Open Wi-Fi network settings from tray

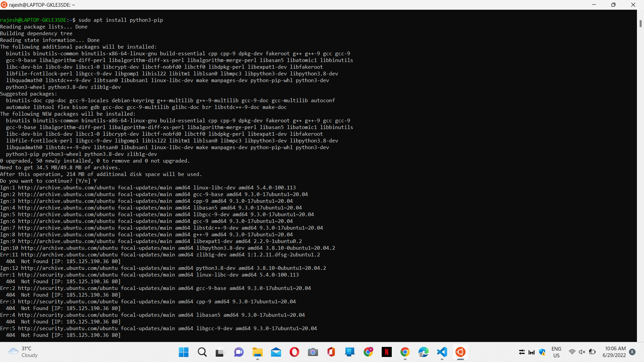click(x=572, y=352)
